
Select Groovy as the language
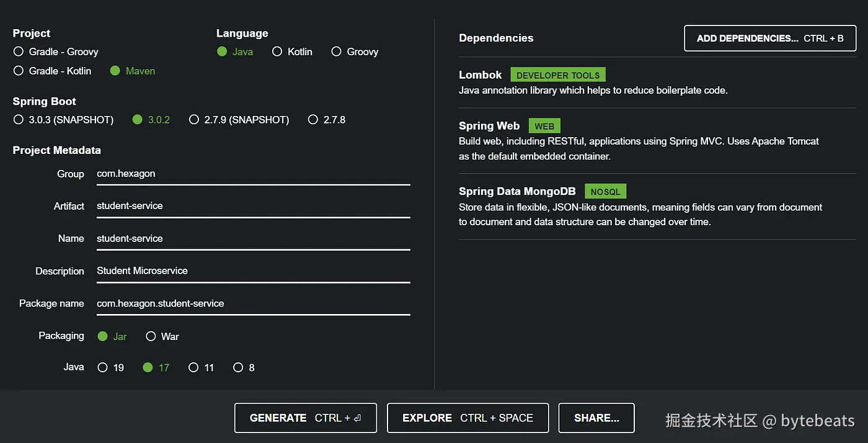click(x=336, y=51)
